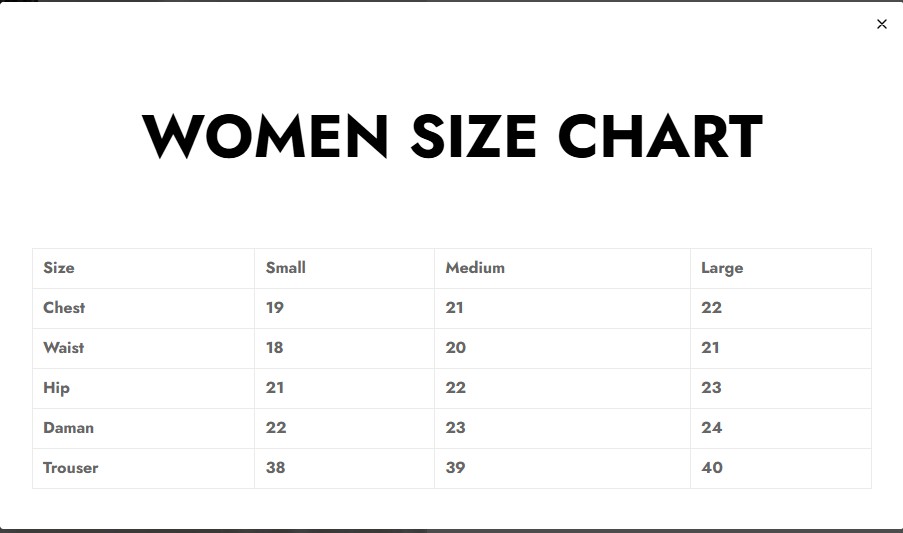Click the Small waist measurement 18
The height and width of the screenshot is (533, 903).
(x=275, y=348)
